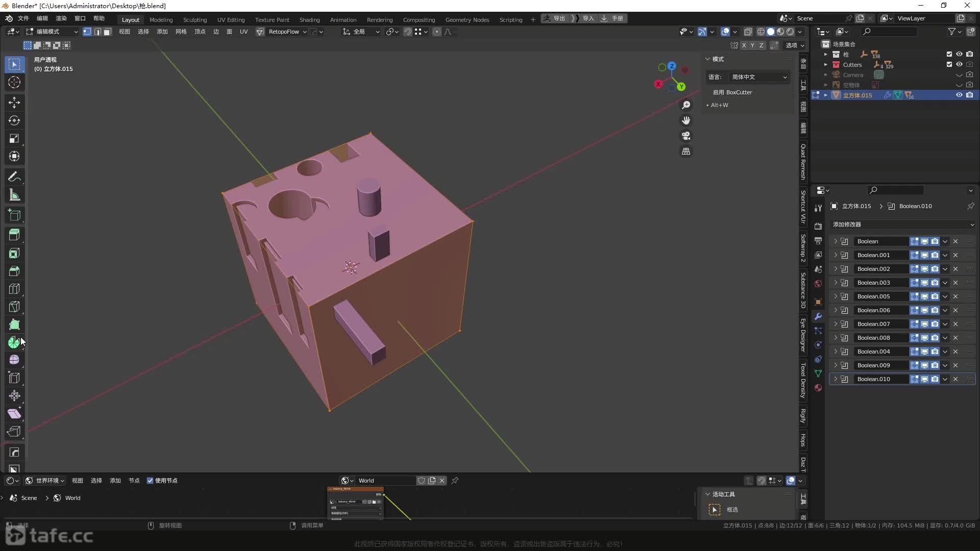The width and height of the screenshot is (980, 551).
Task: Hide 立方体.015 in viewport via eye icon
Action: [x=959, y=95]
